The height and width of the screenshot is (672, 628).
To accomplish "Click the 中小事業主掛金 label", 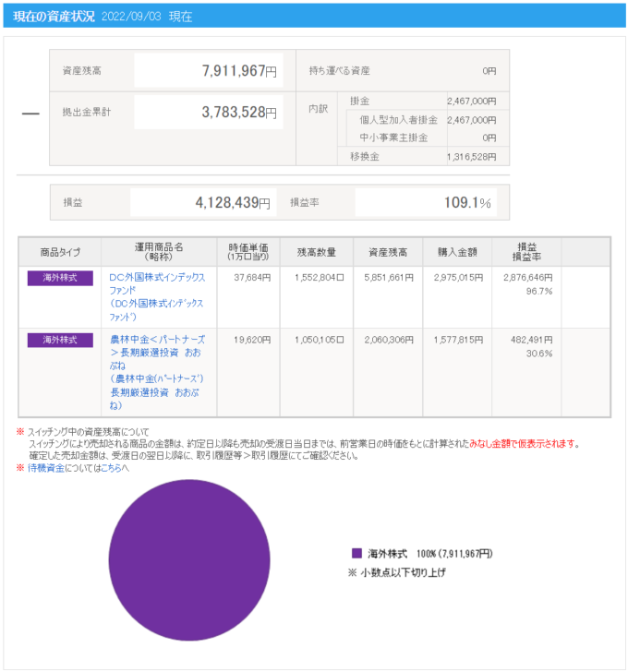I will [x=393, y=138].
